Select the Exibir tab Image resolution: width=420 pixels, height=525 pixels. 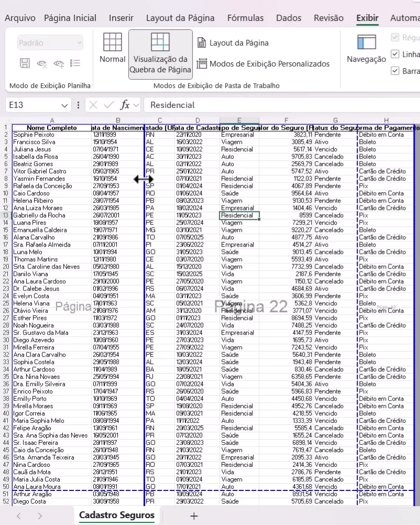click(x=368, y=18)
